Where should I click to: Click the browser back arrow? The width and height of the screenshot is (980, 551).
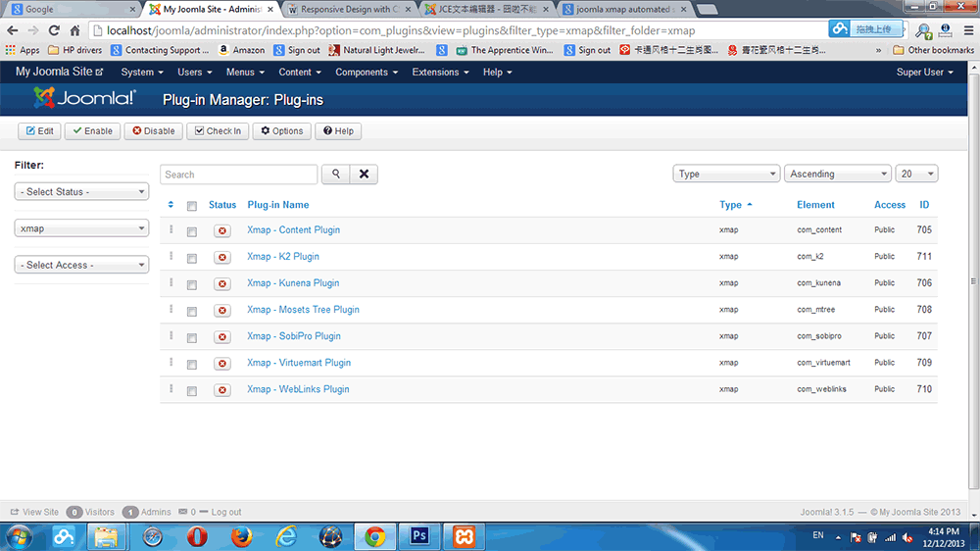click(13, 30)
